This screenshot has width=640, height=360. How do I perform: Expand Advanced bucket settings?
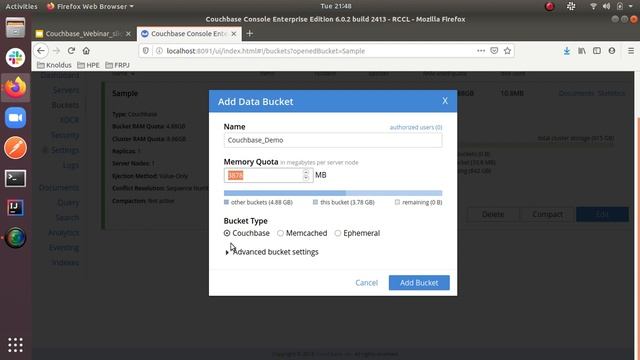[x=272, y=252]
